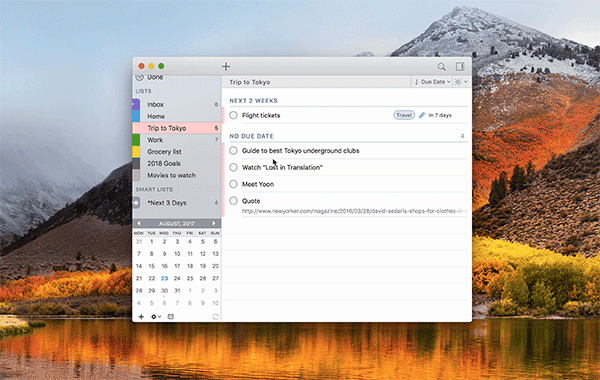Click the Travel tag on Flight tickets
The width and height of the screenshot is (600, 380).
[x=404, y=115]
